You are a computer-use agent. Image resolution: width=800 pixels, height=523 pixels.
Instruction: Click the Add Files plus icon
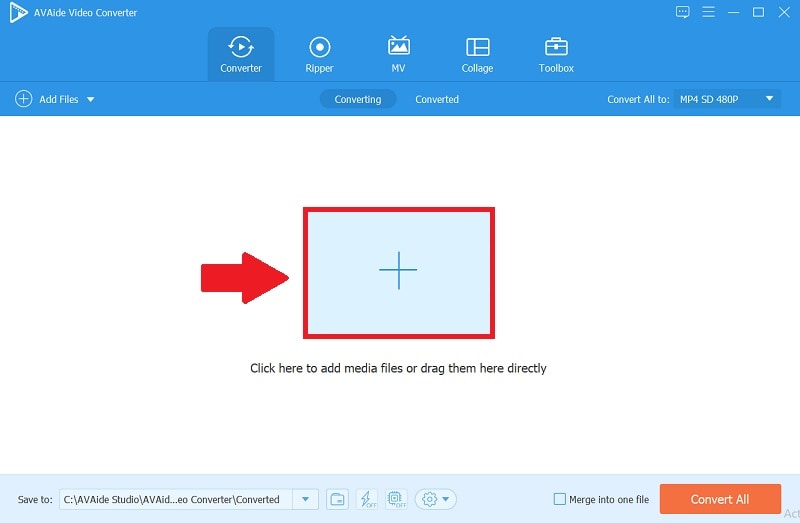coord(23,98)
